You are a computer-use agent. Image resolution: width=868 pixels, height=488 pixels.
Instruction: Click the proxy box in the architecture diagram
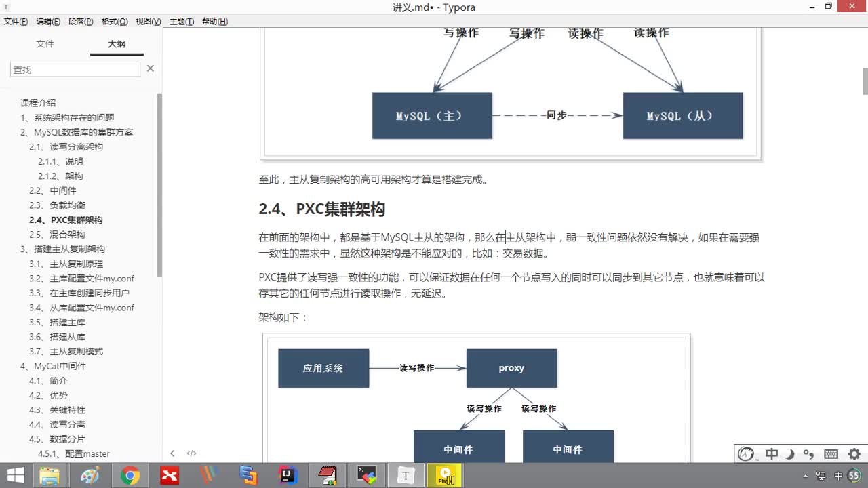pyautogui.click(x=511, y=368)
